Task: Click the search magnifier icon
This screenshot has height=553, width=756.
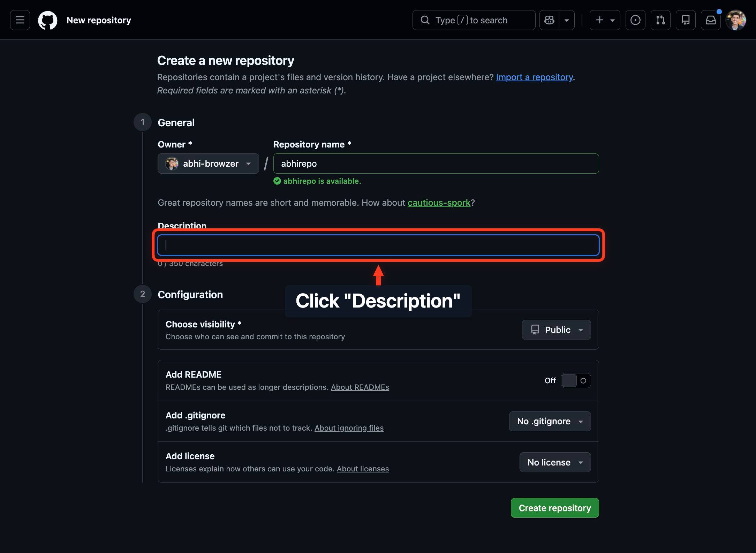Action: point(425,20)
